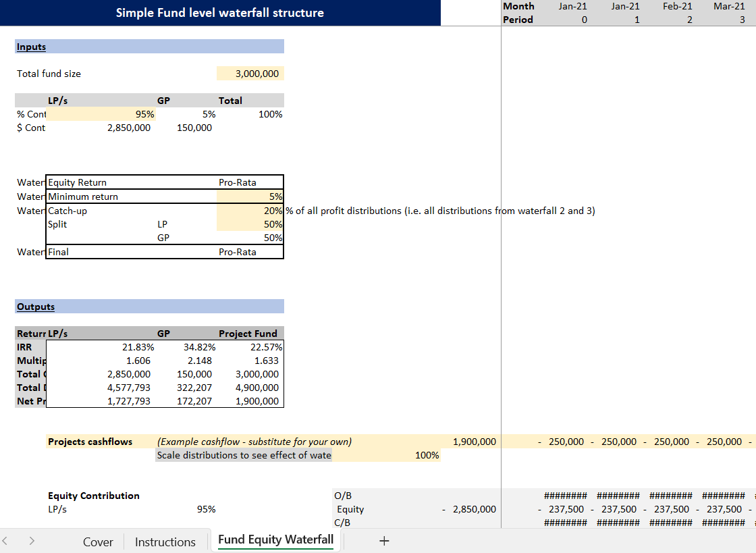Click the next sheet navigation arrow
Viewport: 756px width, 553px height.
[x=32, y=541]
